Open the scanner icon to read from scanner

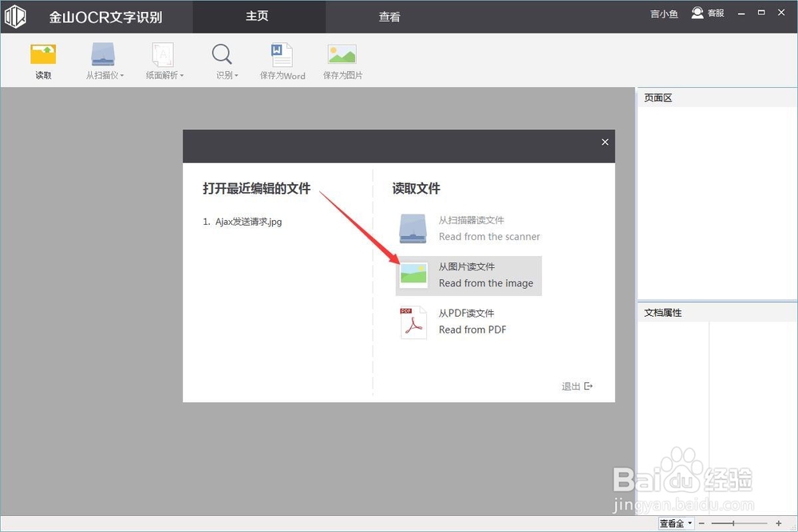[x=412, y=228]
